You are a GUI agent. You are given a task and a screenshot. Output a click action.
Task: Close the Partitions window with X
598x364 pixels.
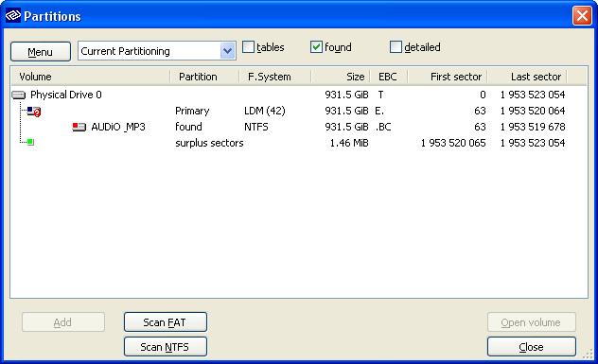pos(582,16)
